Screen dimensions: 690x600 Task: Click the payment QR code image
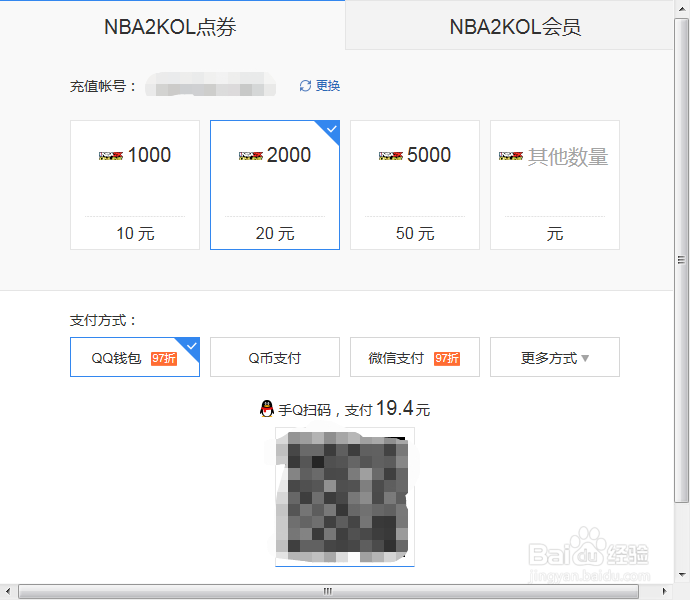tap(345, 497)
